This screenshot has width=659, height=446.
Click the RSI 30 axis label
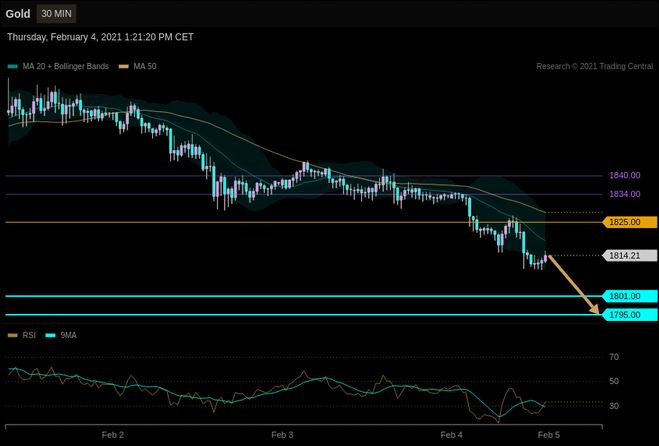(x=614, y=406)
